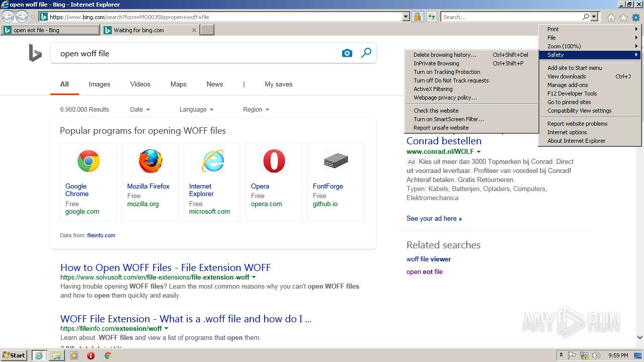This screenshot has height=362, width=644.
Task: Switch to the Images search tab
Action: [100, 84]
